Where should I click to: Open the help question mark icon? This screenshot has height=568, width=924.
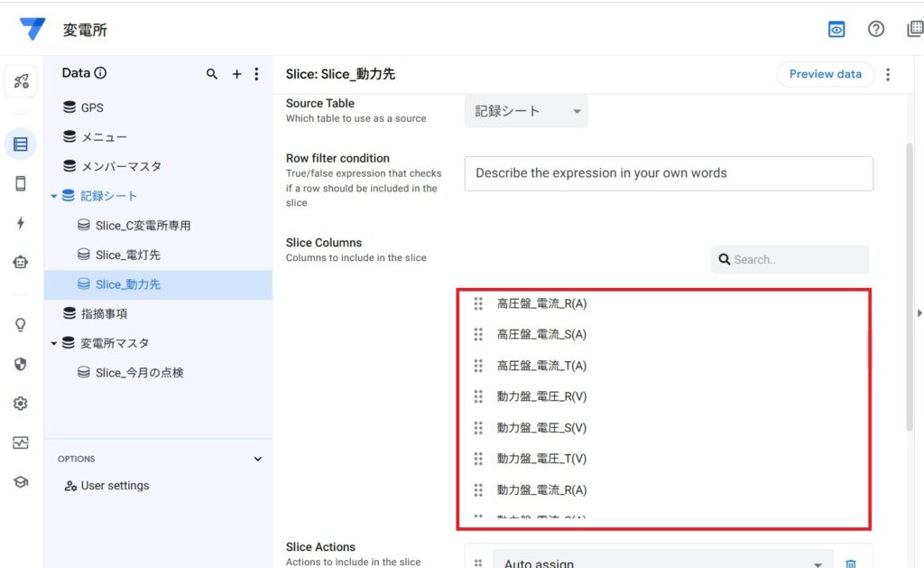tap(875, 30)
